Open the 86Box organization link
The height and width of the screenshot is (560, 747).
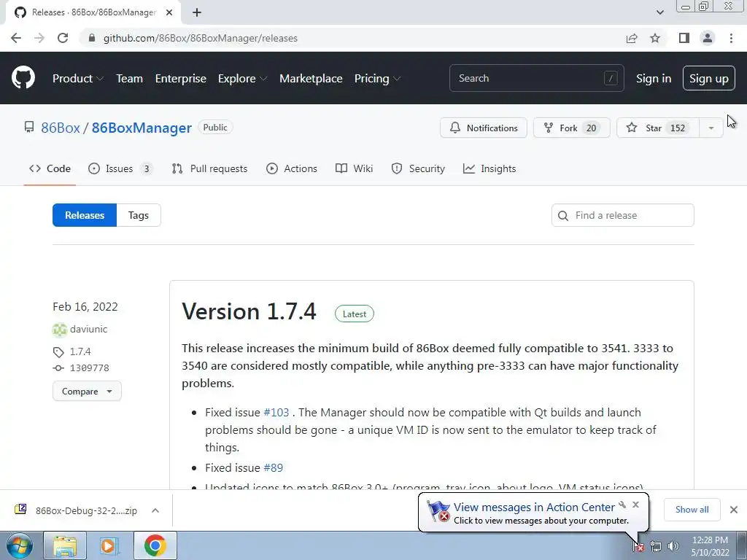61,128
